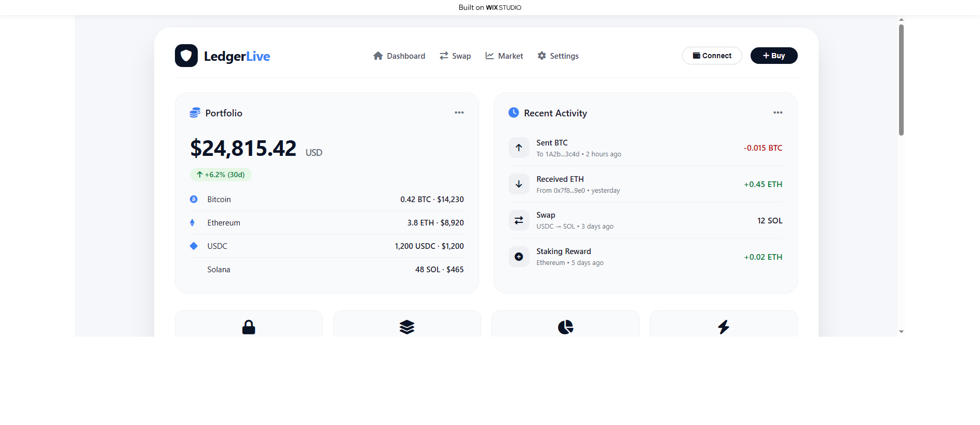Click the USDC blue diamond icon
Image resolution: width=980 pixels, height=425 pixels.
(194, 246)
